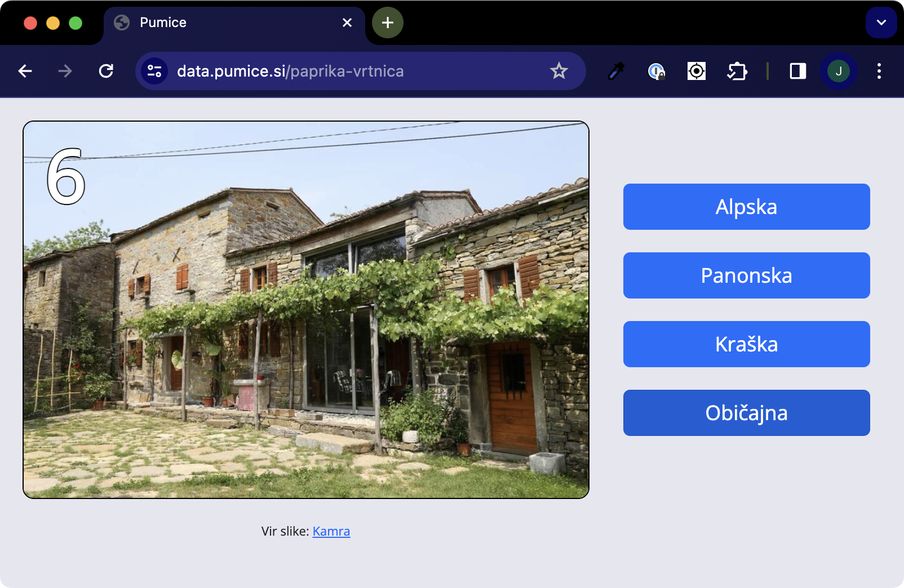The width and height of the screenshot is (904, 588).
Task: Choose the Kraška answer
Action: [746, 344]
